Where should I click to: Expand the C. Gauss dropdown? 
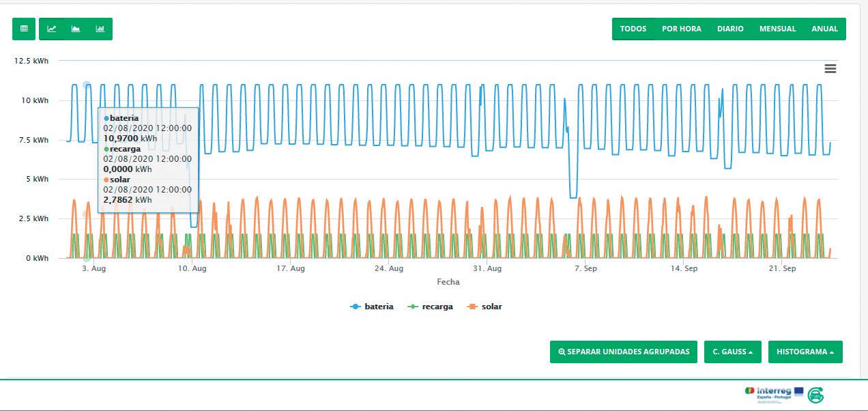point(733,352)
